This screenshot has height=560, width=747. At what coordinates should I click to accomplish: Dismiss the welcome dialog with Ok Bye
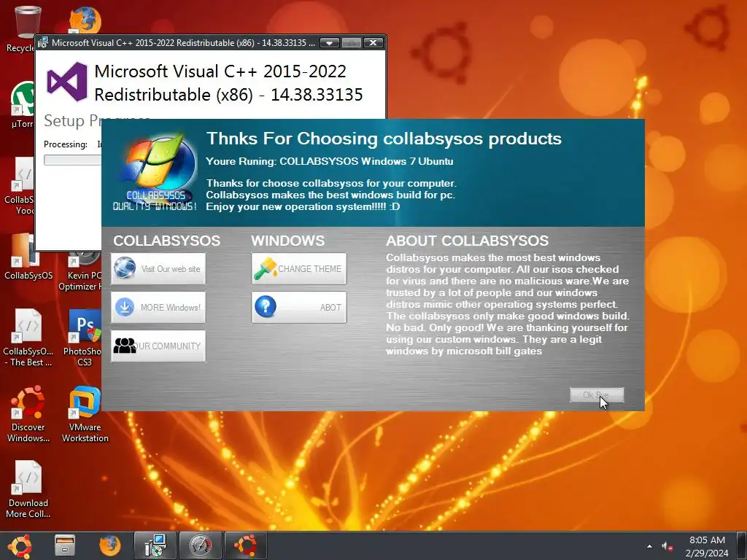[597, 394]
